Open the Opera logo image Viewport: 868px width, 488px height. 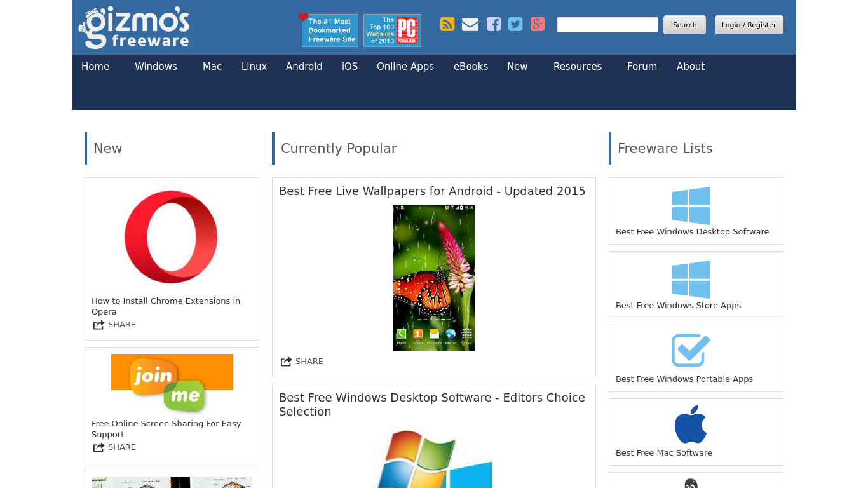(x=172, y=237)
